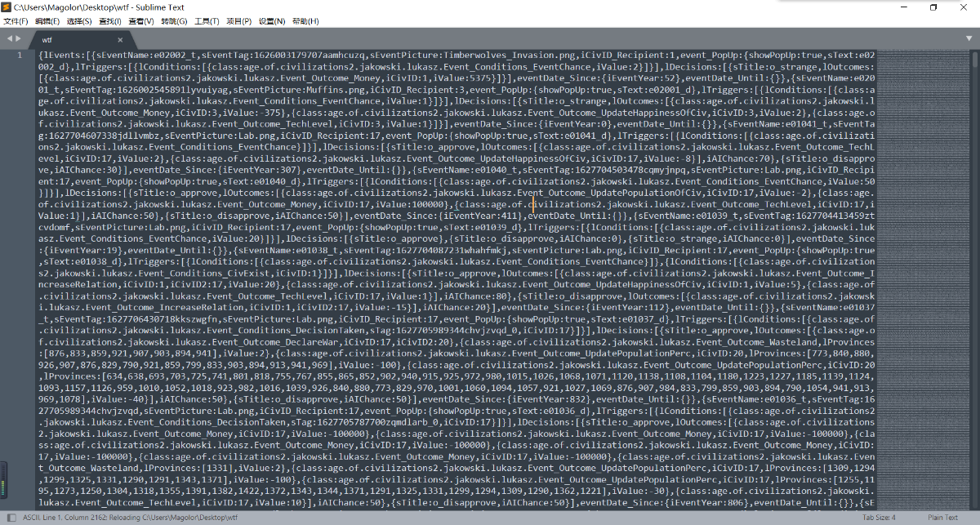Open the 编辑(E) menu
The width and height of the screenshot is (980, 525).
[x=47, y=20]
